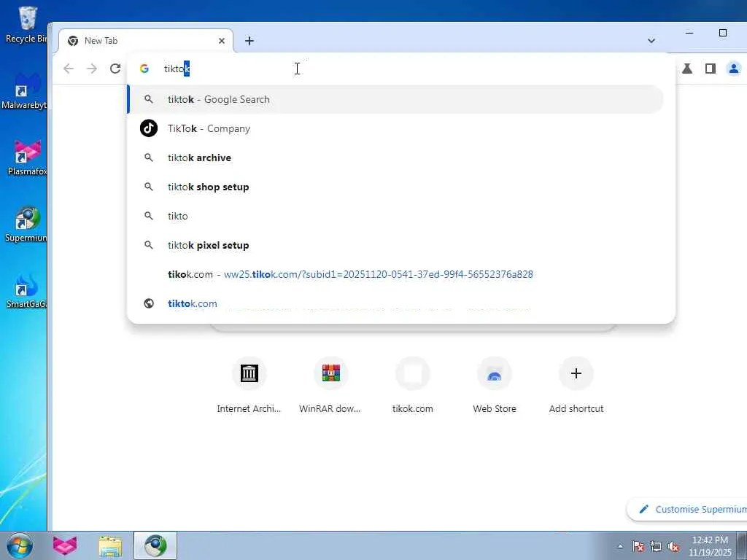Viewport: 747px width, 560px height.
Task: Open the ww25.tikok.com history suggestion
Action: [x=395, y=274]
